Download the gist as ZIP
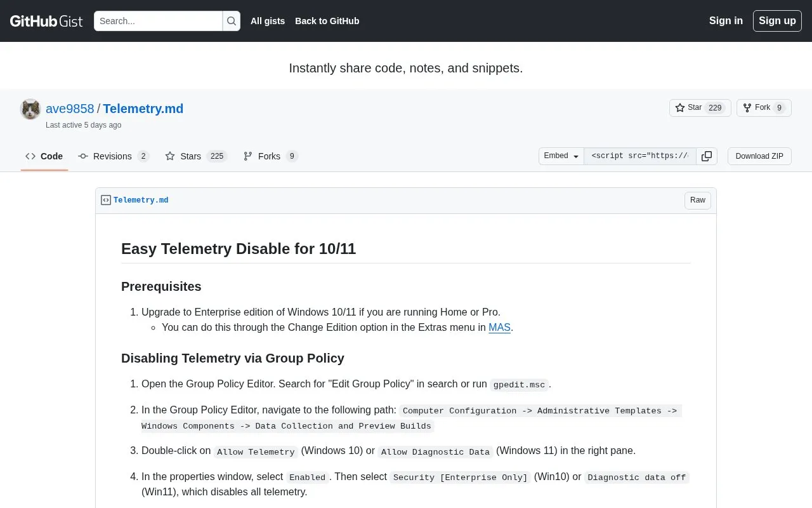812x508 pixels. tap(759, 156)
